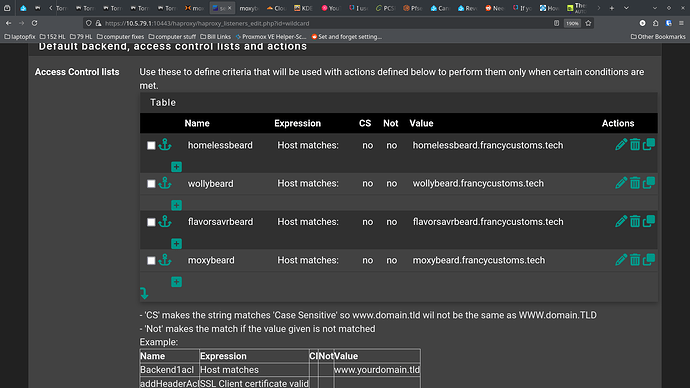Click the example cell www.yourdomain.tld
Image resolution: width=690 pixels, height=388 pixels.
click(377, 370)
